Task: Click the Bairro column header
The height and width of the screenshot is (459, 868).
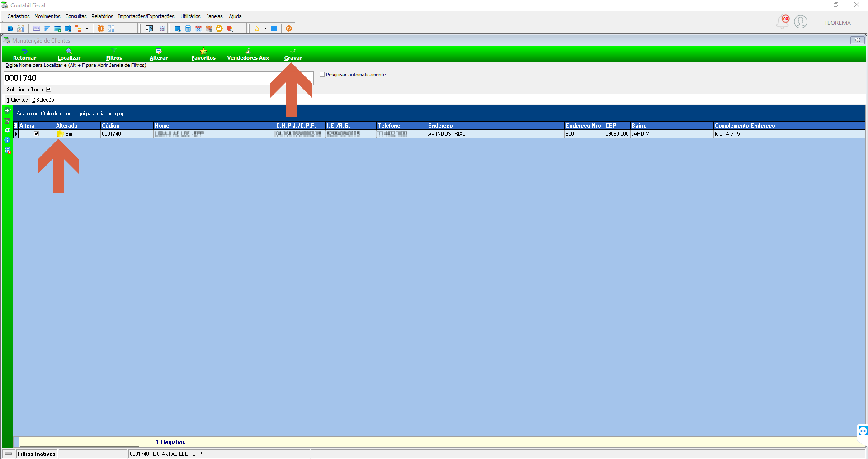Action: [672, 126]
